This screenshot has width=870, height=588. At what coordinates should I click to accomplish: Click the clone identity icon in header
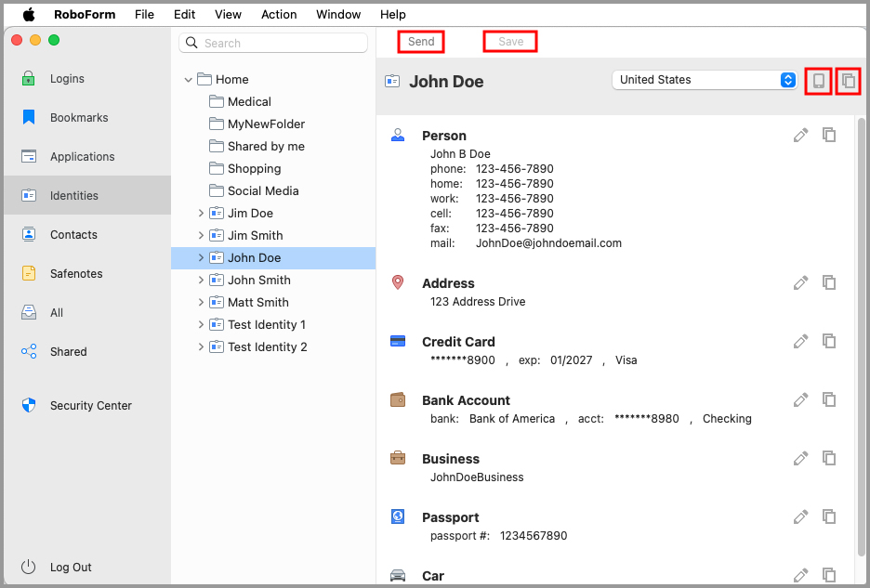pyautogui.click(x=848, y=81)
